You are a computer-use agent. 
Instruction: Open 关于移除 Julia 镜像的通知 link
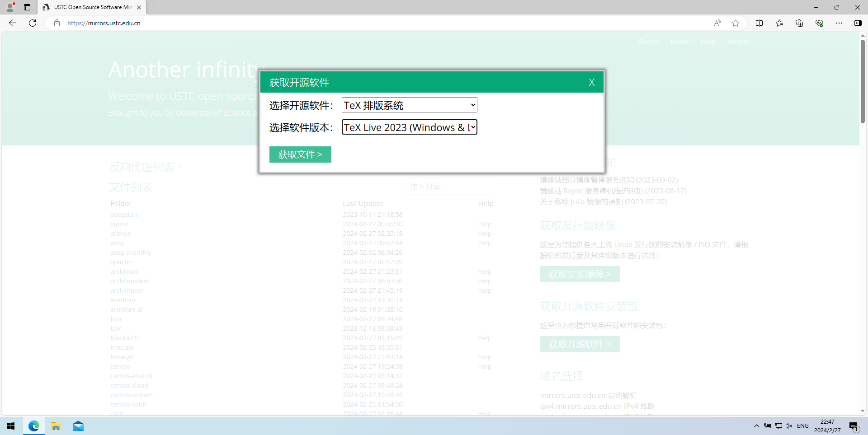[603, 201]
